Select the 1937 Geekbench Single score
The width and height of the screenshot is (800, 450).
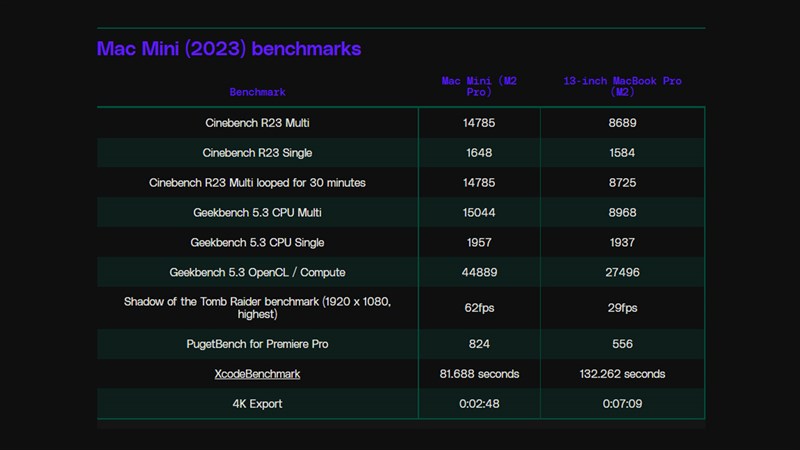622,243
